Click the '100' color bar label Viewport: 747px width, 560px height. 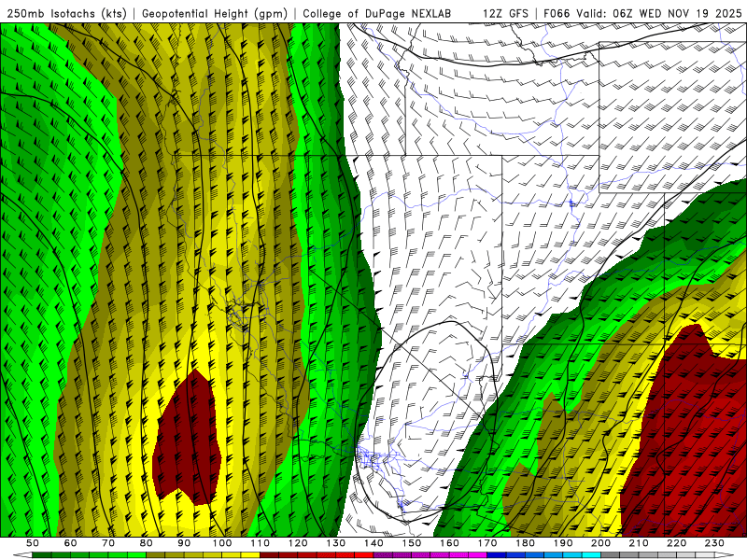[221, 543]
